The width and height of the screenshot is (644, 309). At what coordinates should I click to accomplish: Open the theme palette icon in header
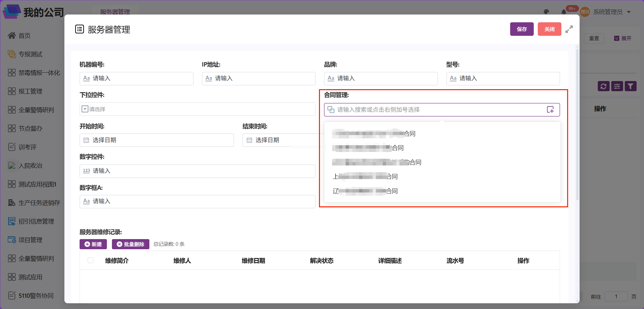point(546,12)
